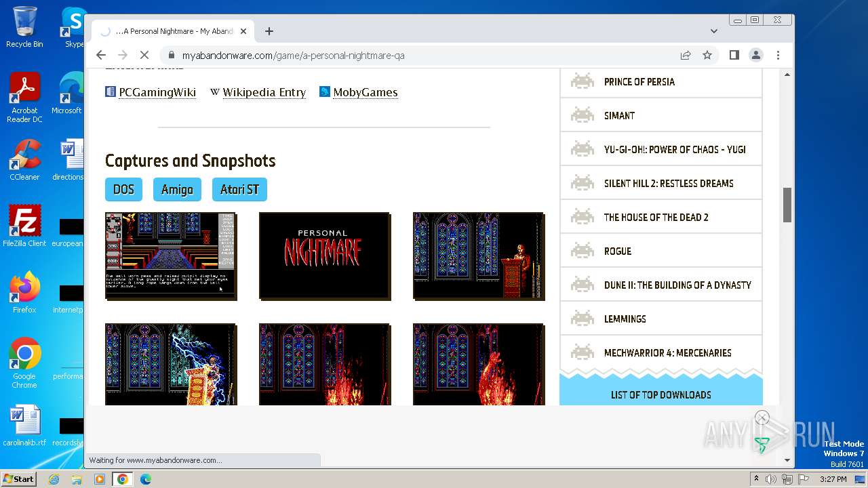Open Silent Hill 2: Restless Dreams
This screenshot has width=868, height=488.
point(669,184)
